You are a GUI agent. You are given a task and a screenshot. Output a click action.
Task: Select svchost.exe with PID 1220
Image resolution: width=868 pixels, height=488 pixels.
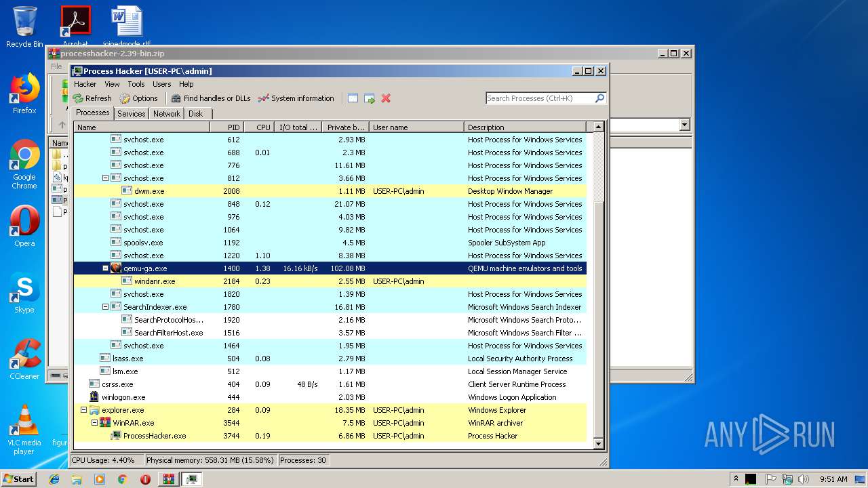(x=330, y=256)
